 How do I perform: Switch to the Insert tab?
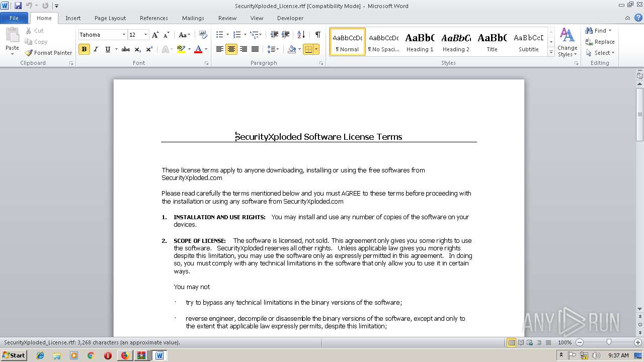pyautogui.click(x=73, y=18)
